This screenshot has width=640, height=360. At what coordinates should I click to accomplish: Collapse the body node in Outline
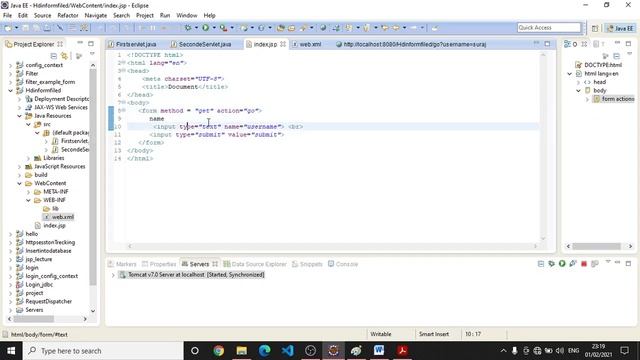pos(578,91)
